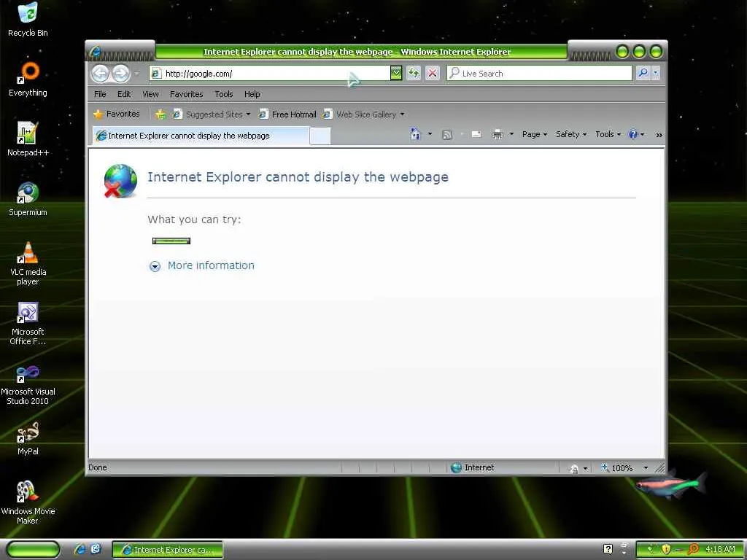Click Add to Favorites Bar star icon
The width and height of the screenshot is (747, 560).
[160, 114]
